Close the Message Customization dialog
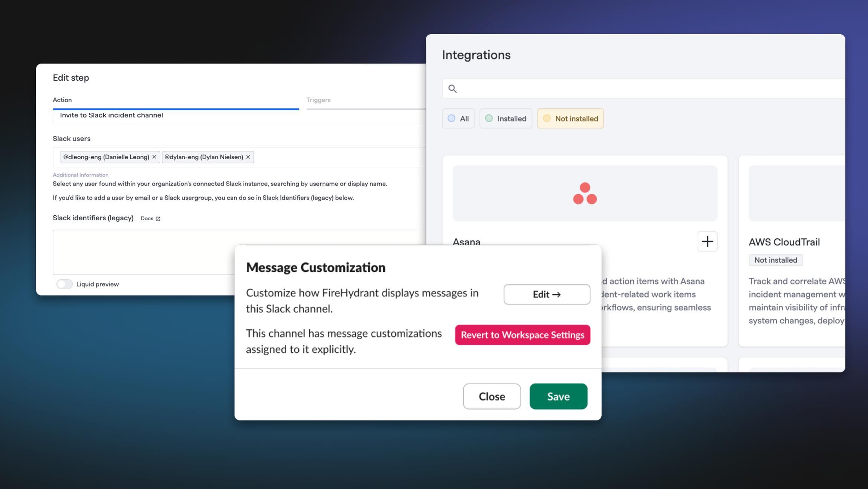The image size is (868, 489). point(492,396)
